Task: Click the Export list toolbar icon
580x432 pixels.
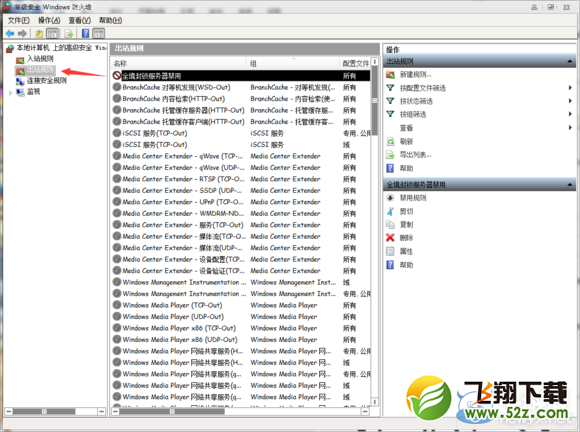Action: tap(69, 34)
